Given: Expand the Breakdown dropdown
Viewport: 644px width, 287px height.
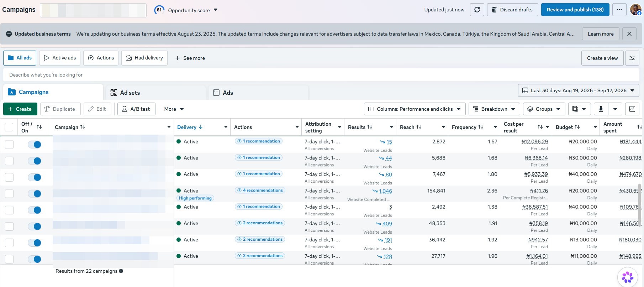Looking at the screenshot, I should 494,109.
